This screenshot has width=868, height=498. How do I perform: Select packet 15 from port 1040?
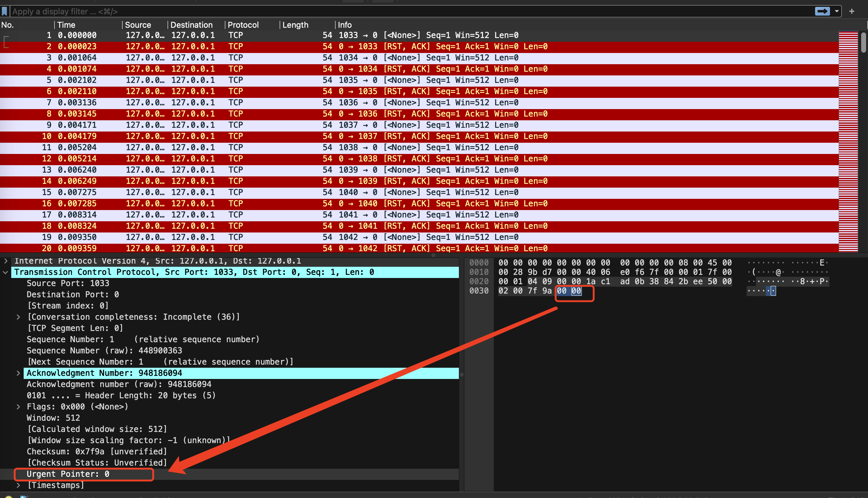(x=419, y=193)
